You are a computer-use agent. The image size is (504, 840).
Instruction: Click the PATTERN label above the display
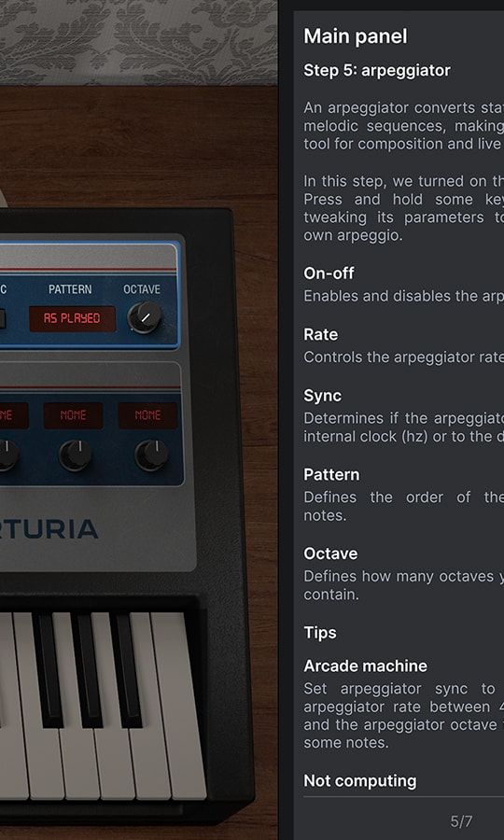coord(70,289)
